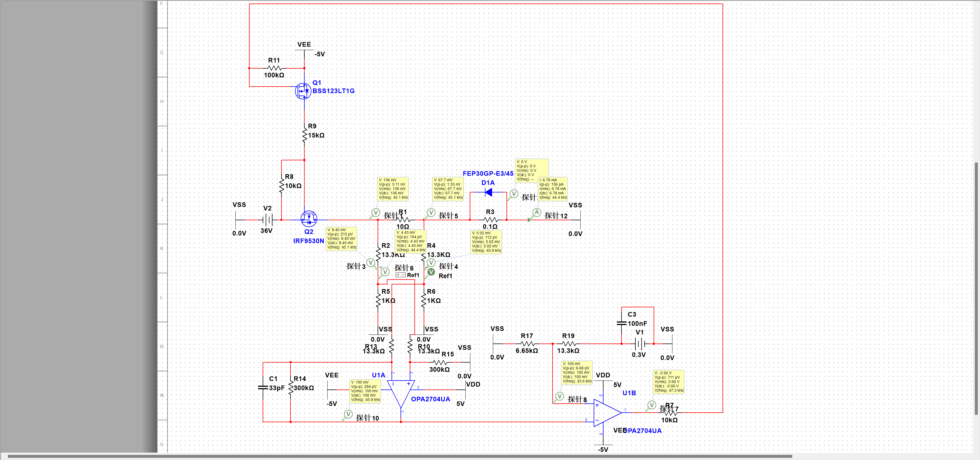Screen dimensions: 980x460
Task: Select the U1B op-amp triangle symbol
Action: tap(608, 413)
